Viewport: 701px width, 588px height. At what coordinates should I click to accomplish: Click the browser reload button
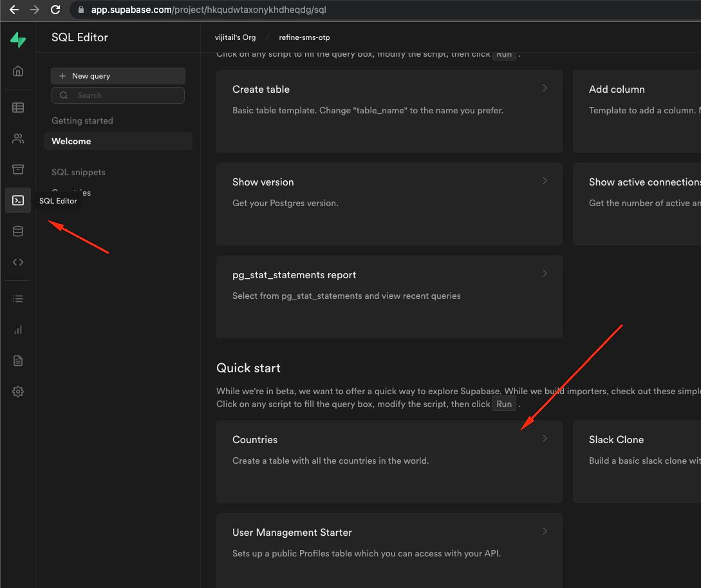tap(55, 10)
